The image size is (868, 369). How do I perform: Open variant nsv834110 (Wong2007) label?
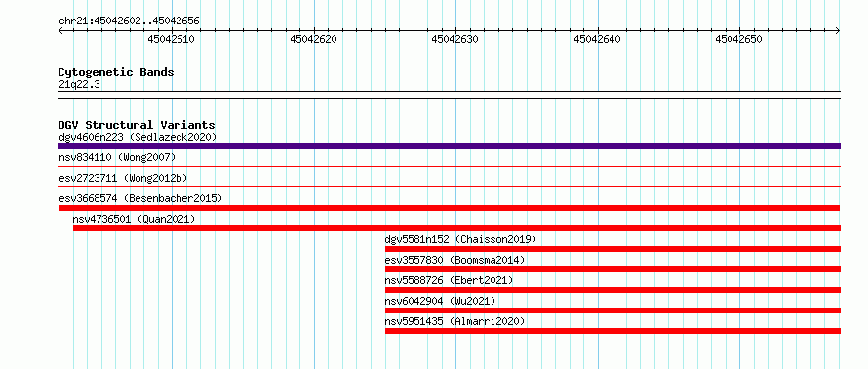click(x=117, y=158)
